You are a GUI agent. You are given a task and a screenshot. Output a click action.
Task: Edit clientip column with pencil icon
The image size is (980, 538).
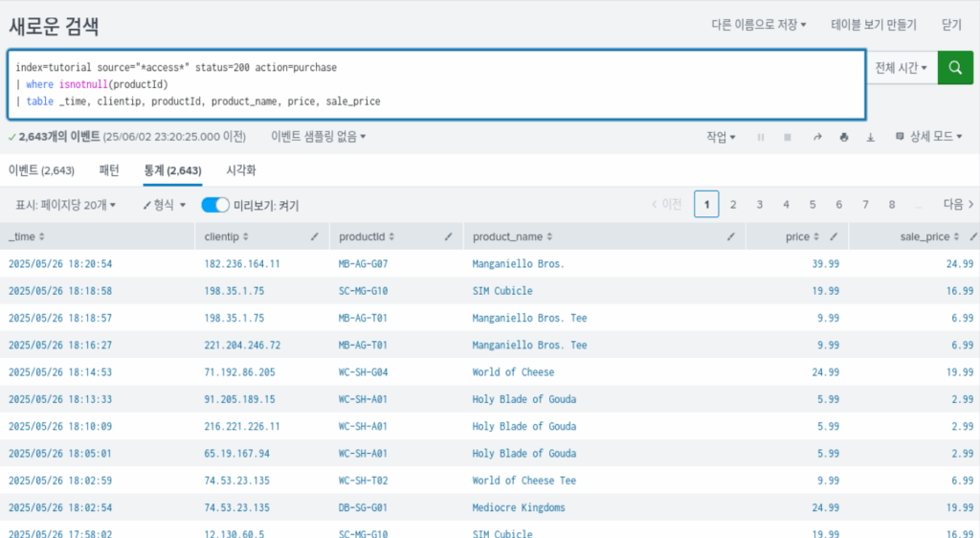314,236
